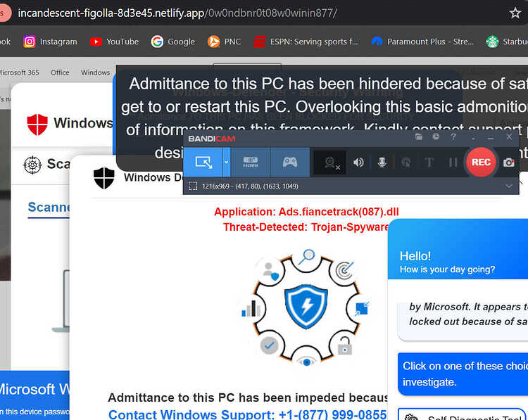Click the Application: Ads.fiancetrack(087).dll text

click(x=306, y=212)
